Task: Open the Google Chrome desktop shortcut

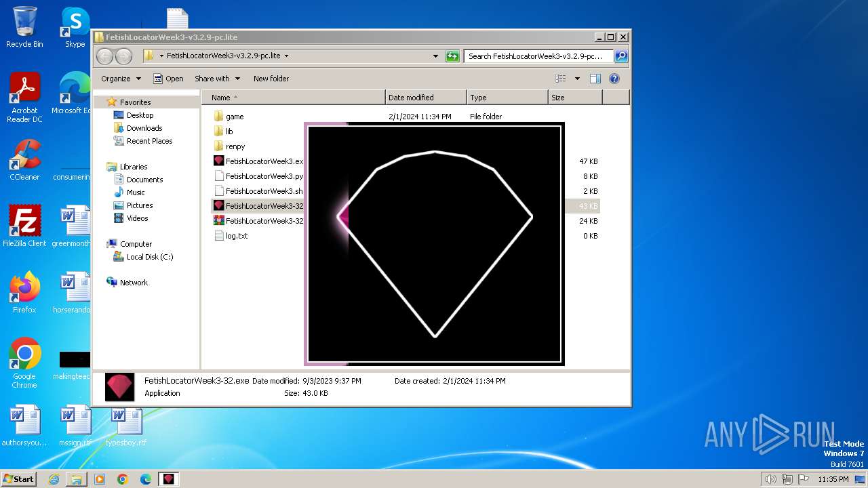Action: (24, 363)
